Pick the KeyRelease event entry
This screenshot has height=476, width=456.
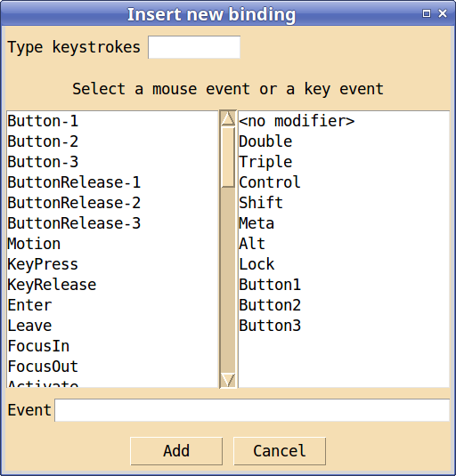[x=112, y=285]
